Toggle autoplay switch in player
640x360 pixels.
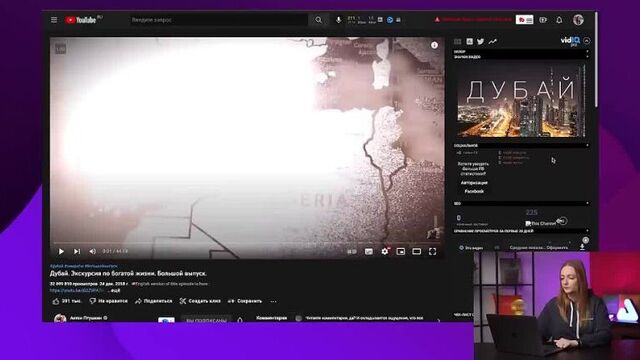pyautogui.click(x=351, y=251)
